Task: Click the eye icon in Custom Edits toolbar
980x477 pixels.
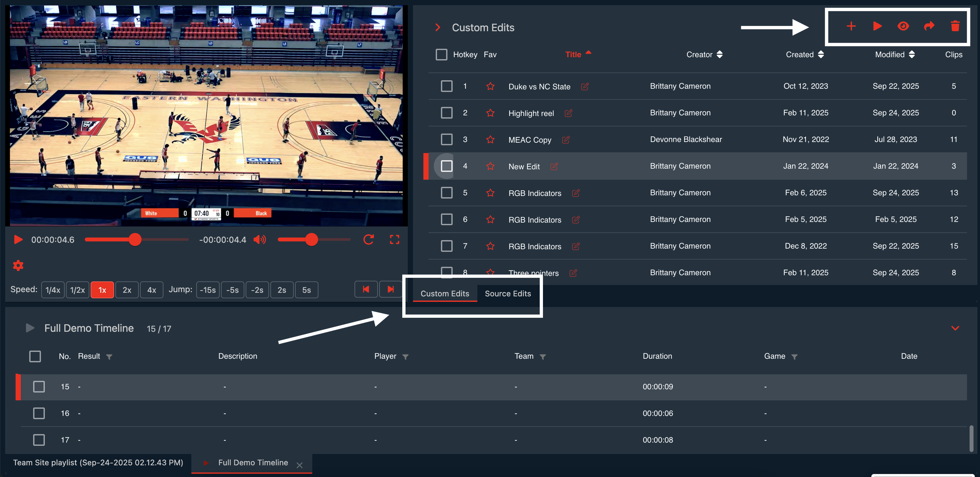Action: click(903, 26)
